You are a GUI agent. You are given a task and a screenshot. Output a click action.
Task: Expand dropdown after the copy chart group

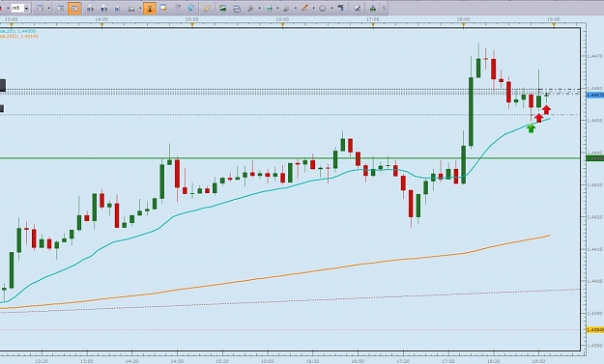259,8
